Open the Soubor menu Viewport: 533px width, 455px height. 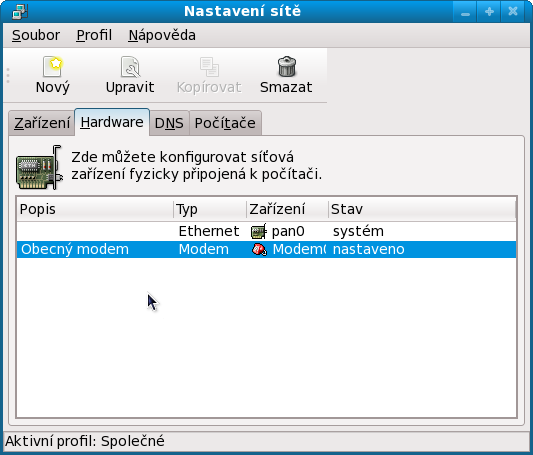[36, 35]
